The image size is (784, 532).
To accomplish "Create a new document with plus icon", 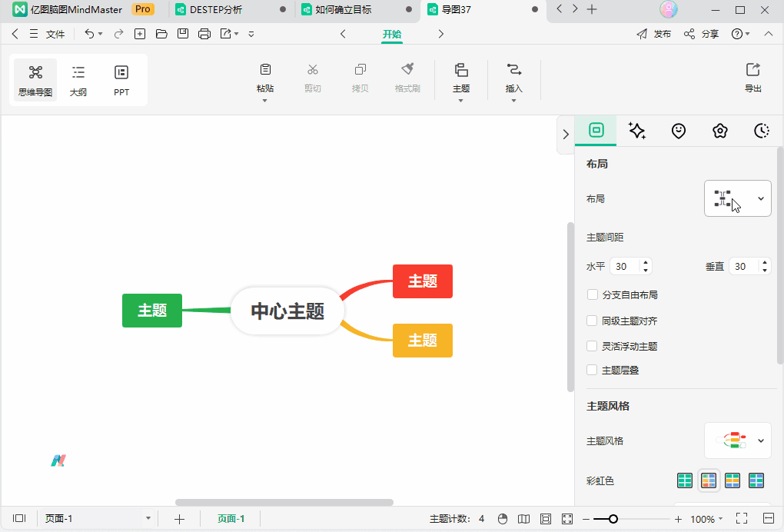I will coord(140,34).
